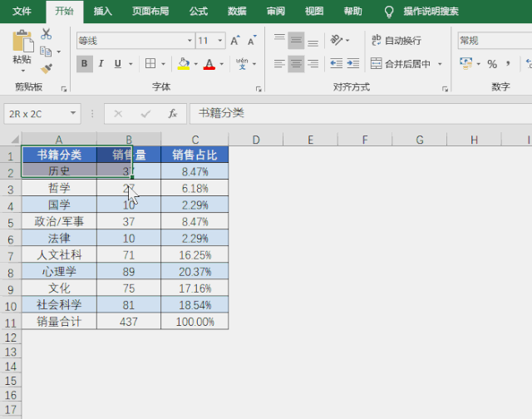This screenshot has width=532, height=419.
Task: Open the 等线 font name dropdown
Action: point(190,41)
